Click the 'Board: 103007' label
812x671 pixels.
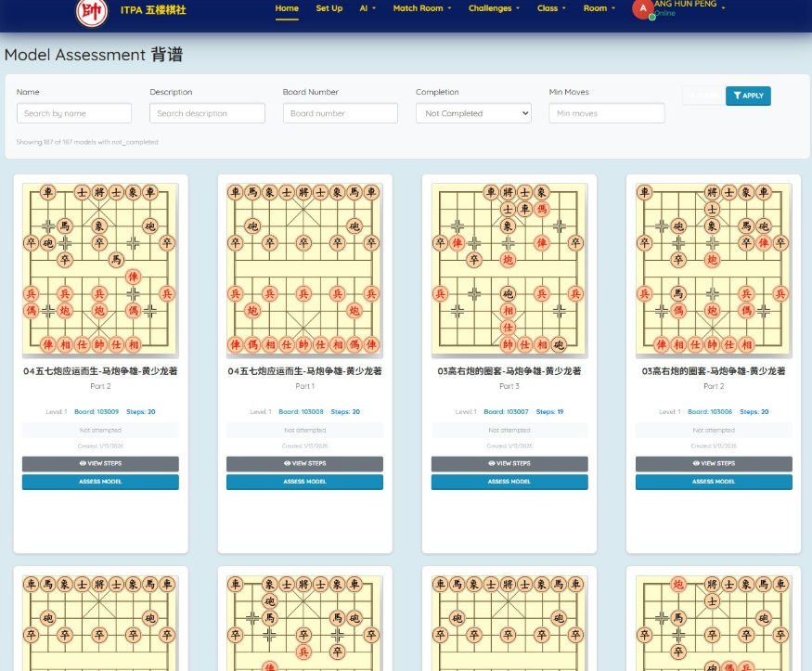(x=506, y=412)
